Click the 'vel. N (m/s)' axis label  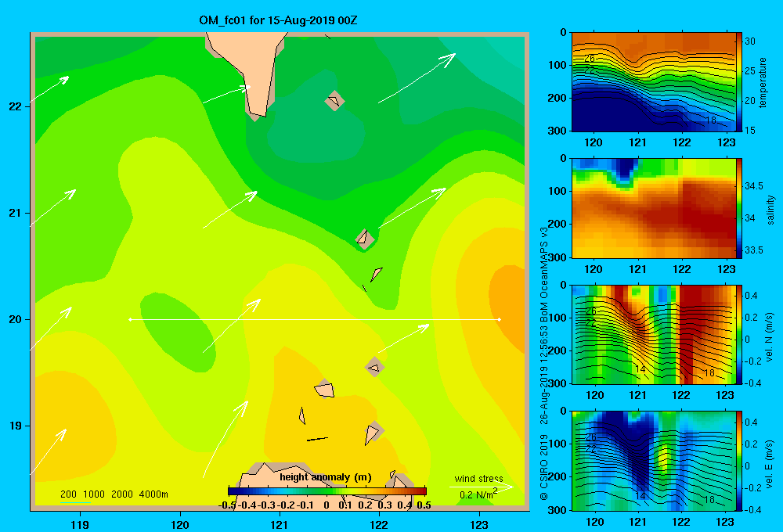click(770, 337)
